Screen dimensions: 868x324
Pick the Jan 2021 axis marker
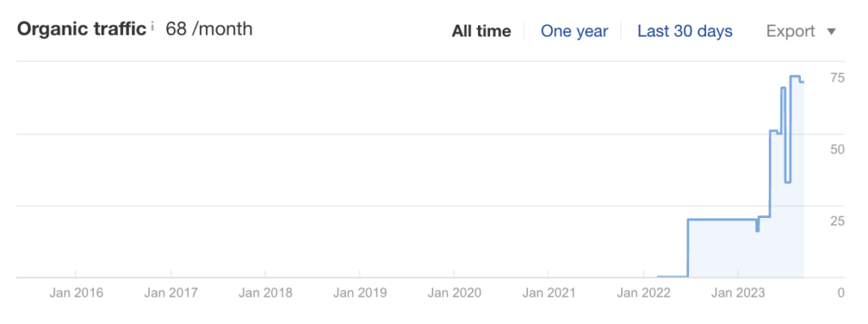pos(548,293)
